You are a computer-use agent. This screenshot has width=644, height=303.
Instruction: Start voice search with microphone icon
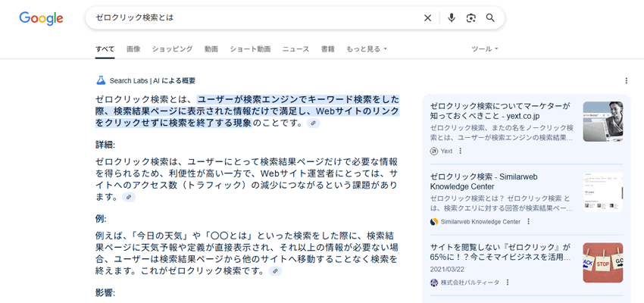(452, 17)
